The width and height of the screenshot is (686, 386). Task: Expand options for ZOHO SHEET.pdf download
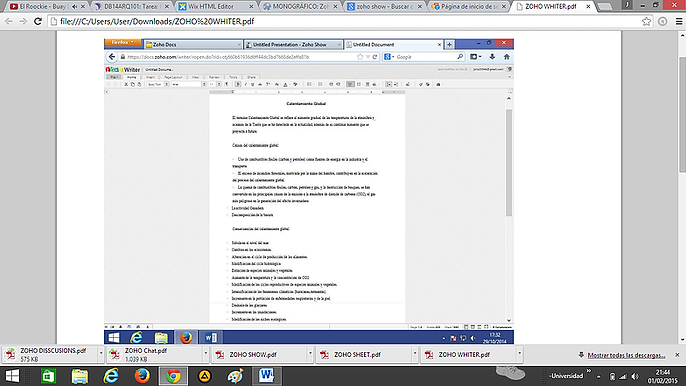coord(415,353)
